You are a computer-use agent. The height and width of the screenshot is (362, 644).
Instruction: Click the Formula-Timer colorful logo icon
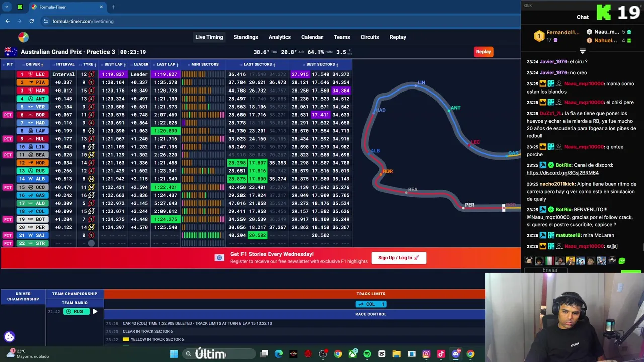click(x=23, y=37)
